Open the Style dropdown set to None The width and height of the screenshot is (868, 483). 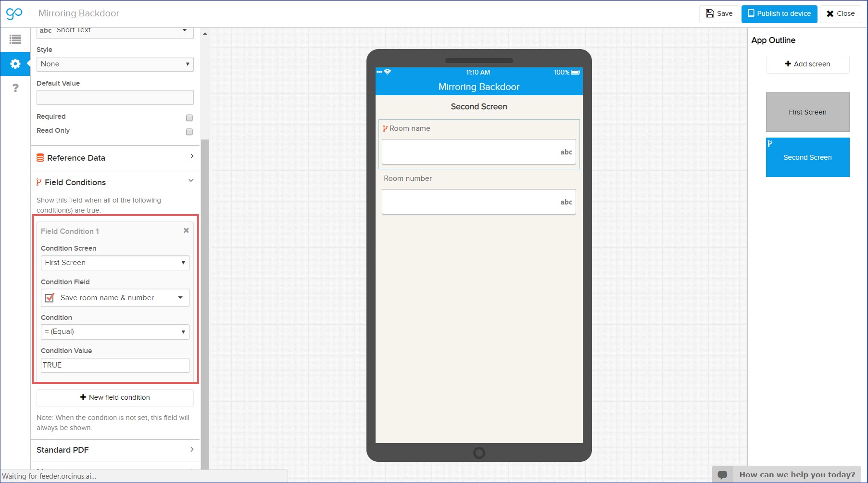(115, 64)
